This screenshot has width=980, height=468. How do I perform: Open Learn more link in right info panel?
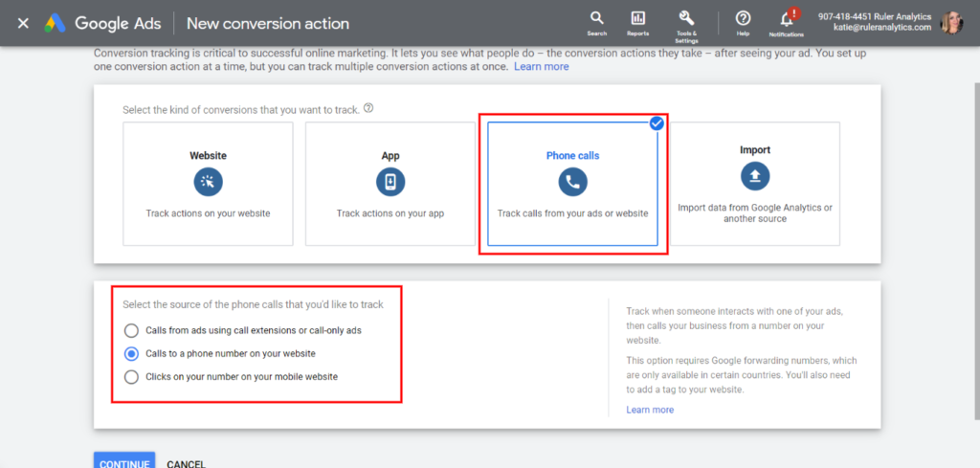(650, 410)
